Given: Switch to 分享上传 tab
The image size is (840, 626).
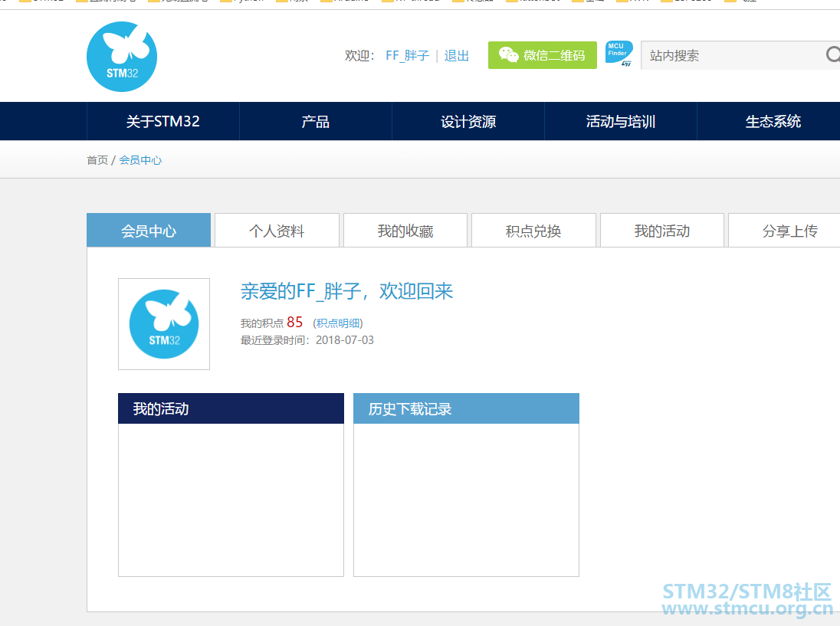Looking at the screenshot, I should pos(784,231).
